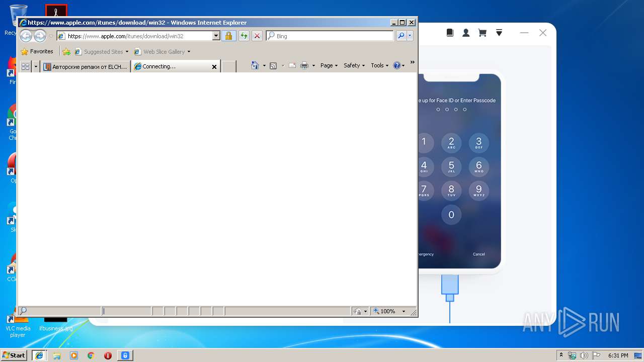Viewport: 644px width, 362px height.
Task: Open the Favorites center
Action: (37, 51)
